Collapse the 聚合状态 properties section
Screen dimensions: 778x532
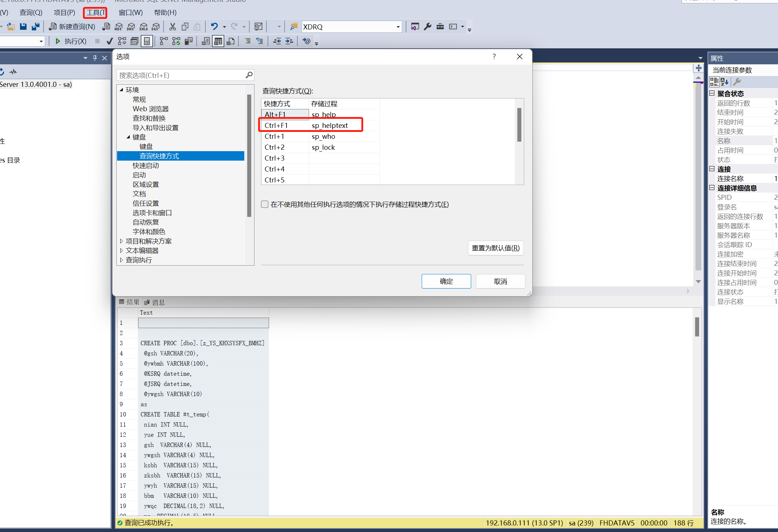[712, 93]
